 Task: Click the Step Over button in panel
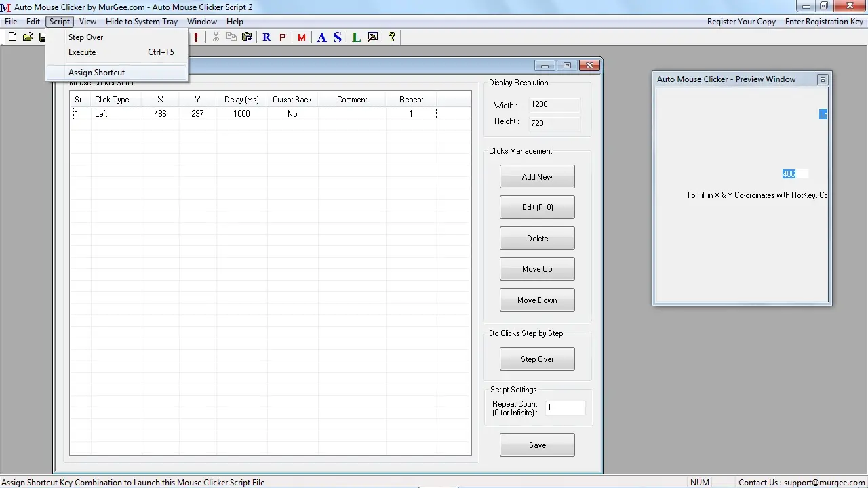537,359
